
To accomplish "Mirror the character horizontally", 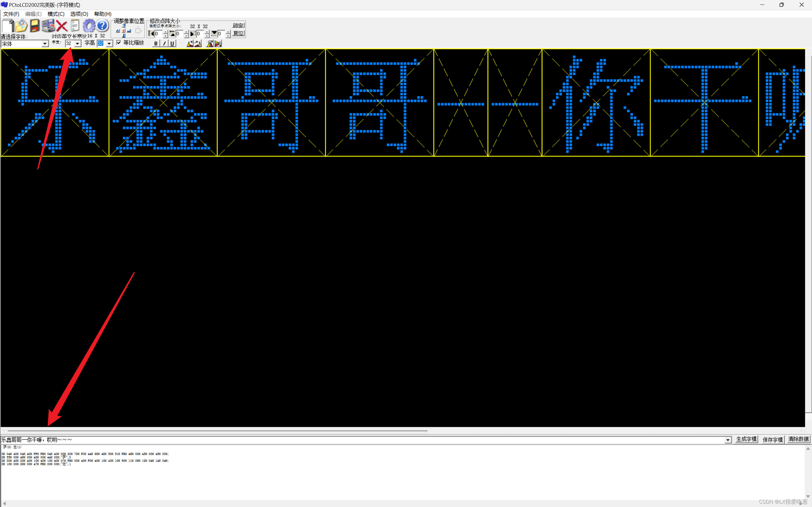I will pos(210,43).
